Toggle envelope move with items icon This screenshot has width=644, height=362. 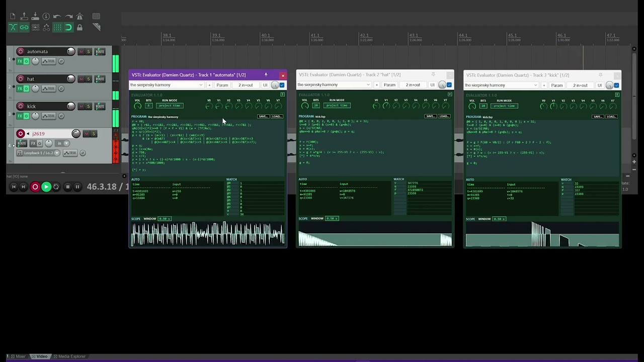pos(46,27)
